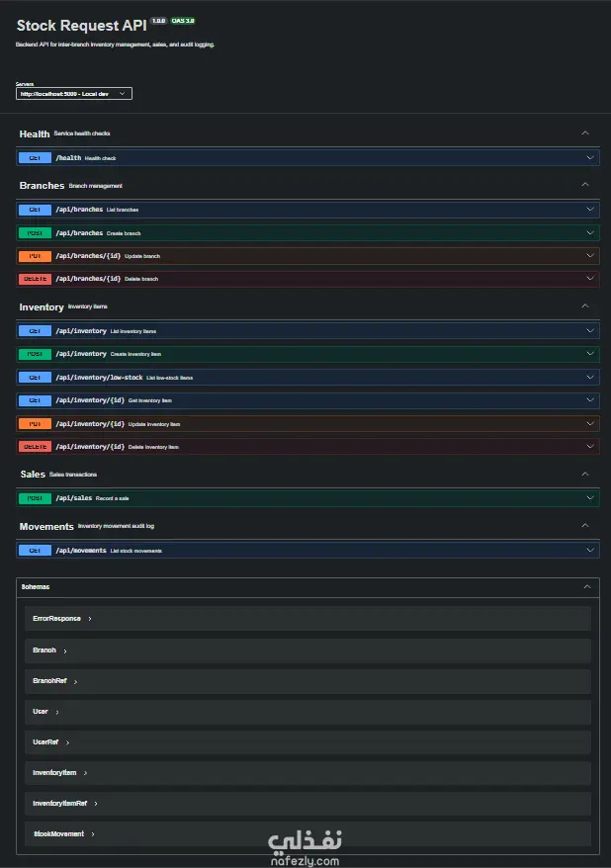Click the POST badge for /api/sales
611x868 pixels.
[35, 498]
